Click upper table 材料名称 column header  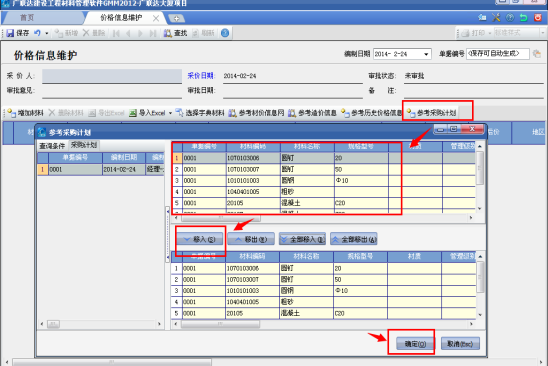307,147
